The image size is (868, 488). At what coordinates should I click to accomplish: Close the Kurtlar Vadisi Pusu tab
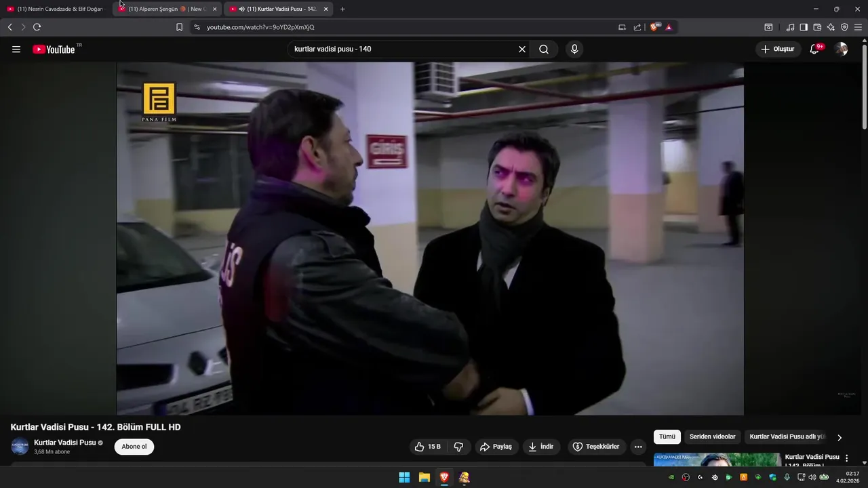coord(325,9)
